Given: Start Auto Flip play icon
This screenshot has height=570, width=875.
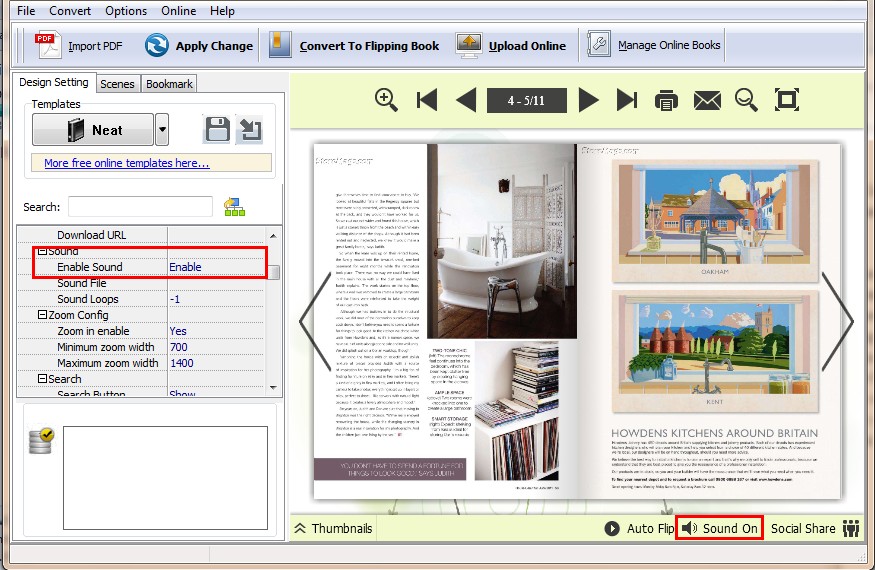Looking at the screenshot, I should [x=612, y=528].
